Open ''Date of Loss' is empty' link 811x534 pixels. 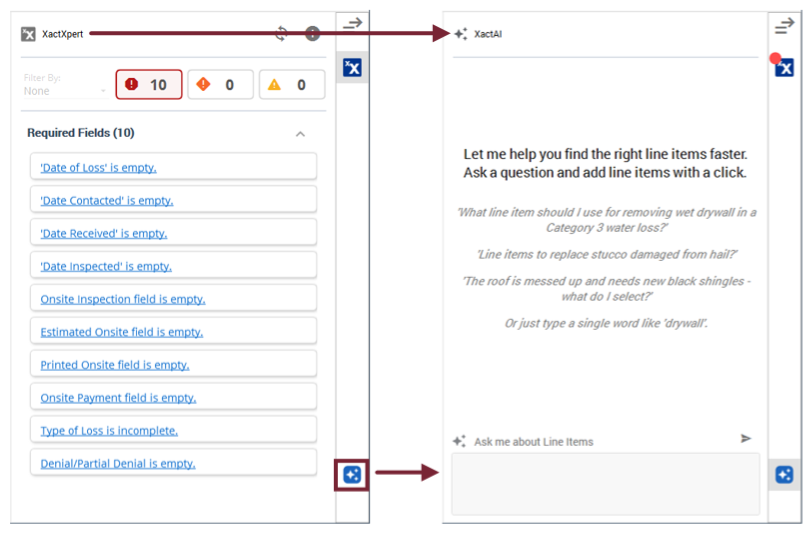point(98,168)
